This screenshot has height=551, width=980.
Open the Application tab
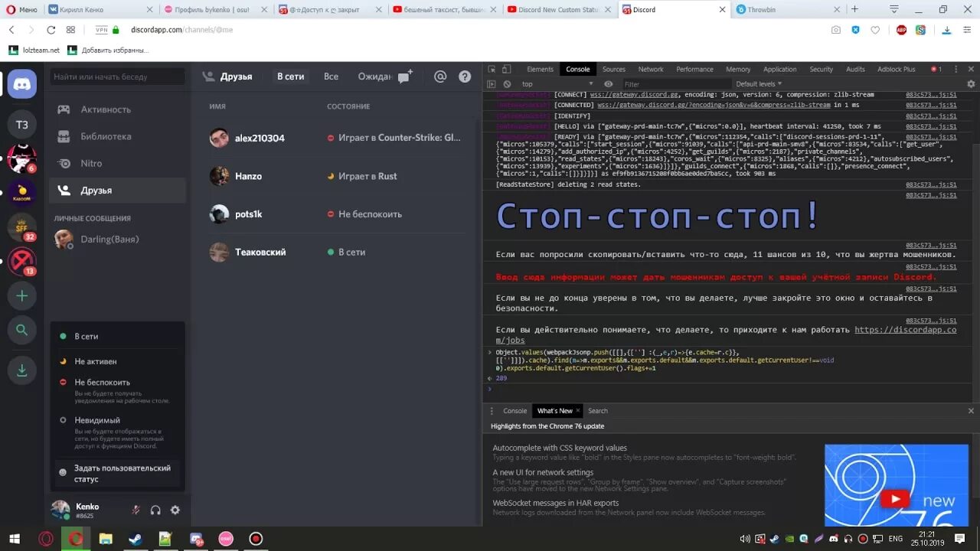click(779, 69)
